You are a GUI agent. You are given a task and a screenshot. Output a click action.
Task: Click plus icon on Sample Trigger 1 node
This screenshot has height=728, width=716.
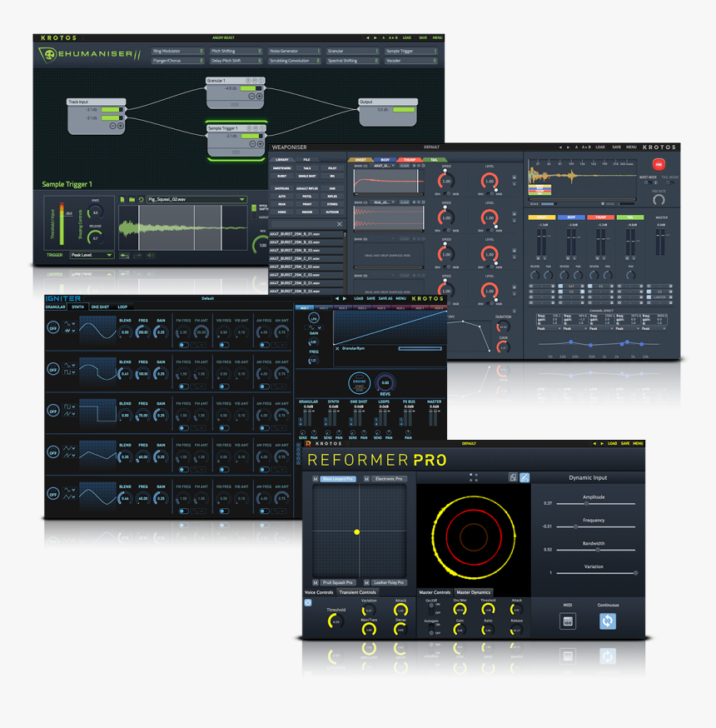[x=261, y=144]
